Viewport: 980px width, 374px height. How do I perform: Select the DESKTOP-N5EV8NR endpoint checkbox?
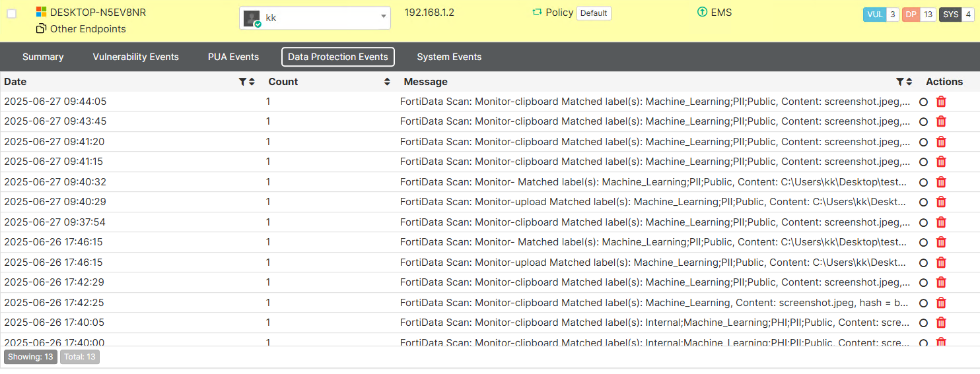[11, 14]
